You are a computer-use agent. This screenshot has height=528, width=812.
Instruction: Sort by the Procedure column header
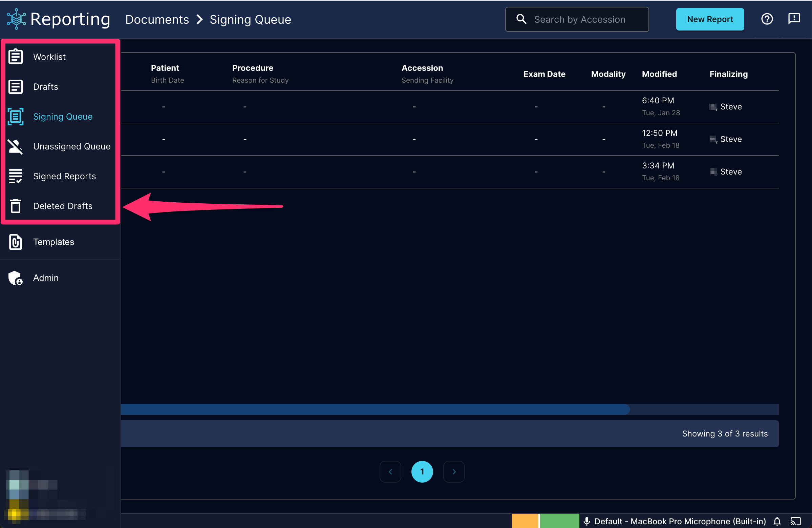[x=253, y=68]
